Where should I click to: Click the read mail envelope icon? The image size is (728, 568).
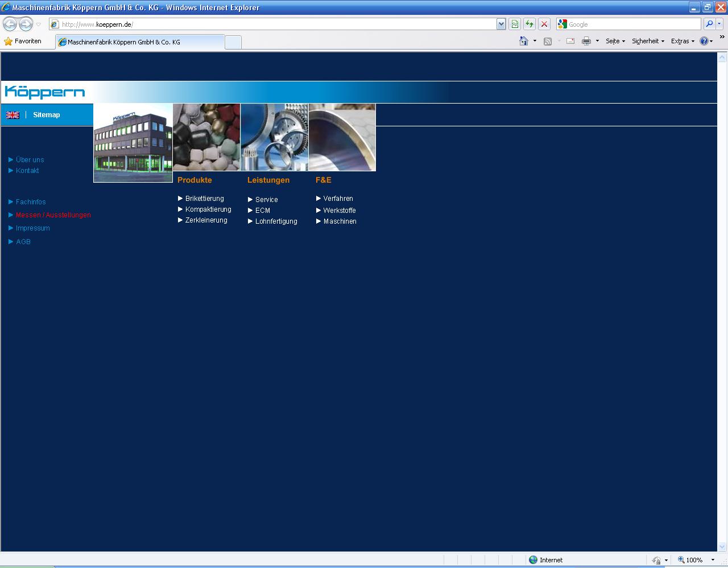[570, 41]
